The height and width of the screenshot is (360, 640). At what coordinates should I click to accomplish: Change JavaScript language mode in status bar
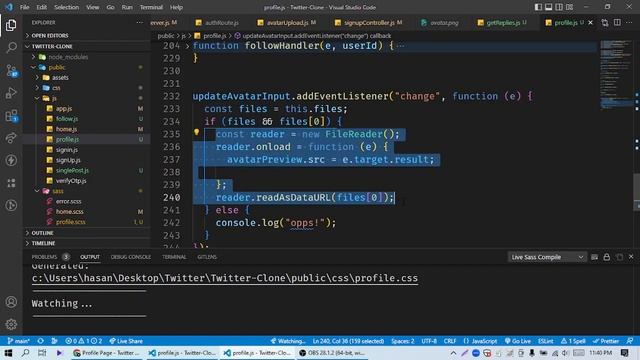(x=480, y=341)
